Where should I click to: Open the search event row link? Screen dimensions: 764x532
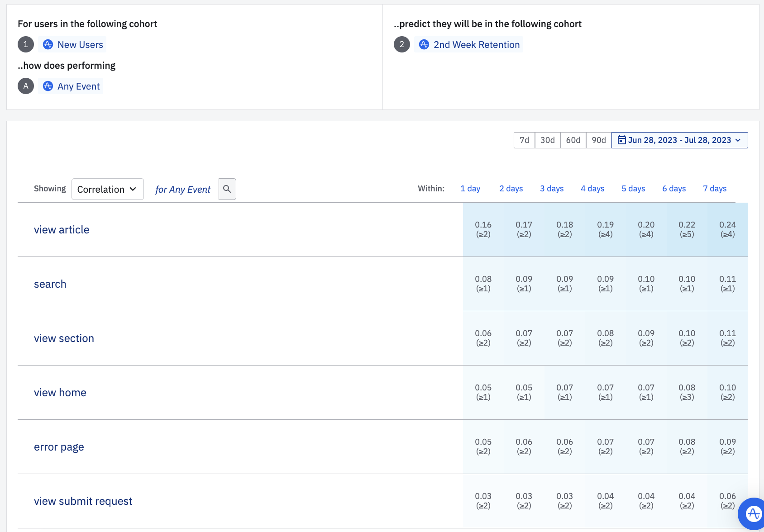click(x=50, y=284)
